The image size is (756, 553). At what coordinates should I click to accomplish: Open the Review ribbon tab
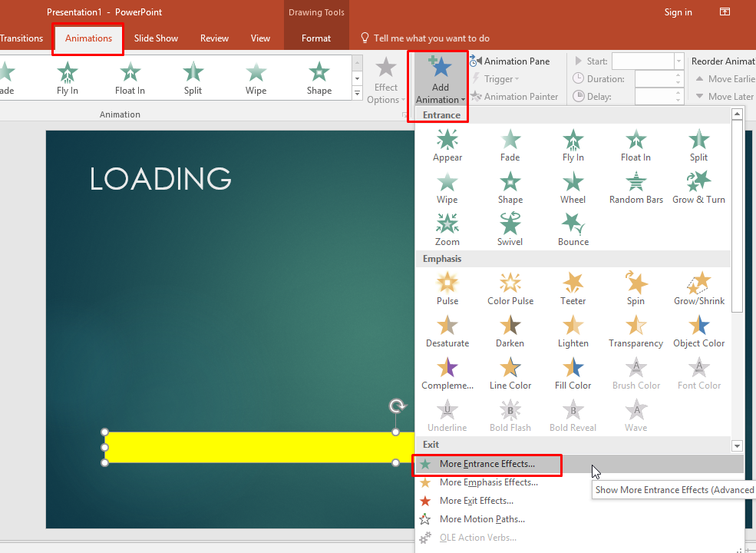[214, 38]
